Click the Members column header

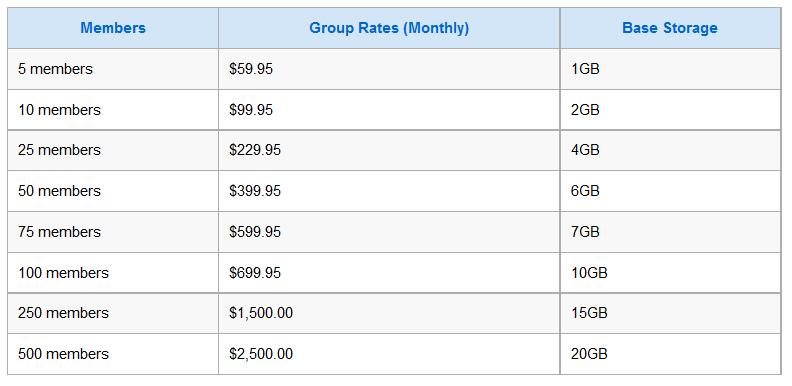pyautogui.click(x=113, y=28)
